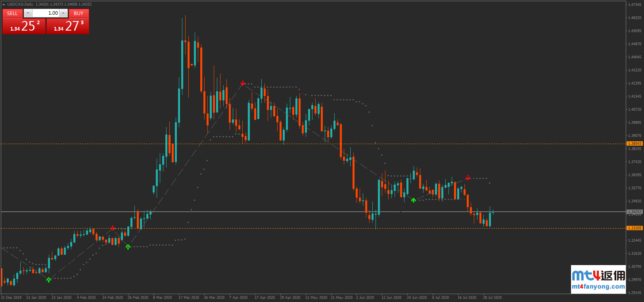The image size is (644, 302).
Task: Increase trade volume with the up arrow
Action: [x=63, y=13]
